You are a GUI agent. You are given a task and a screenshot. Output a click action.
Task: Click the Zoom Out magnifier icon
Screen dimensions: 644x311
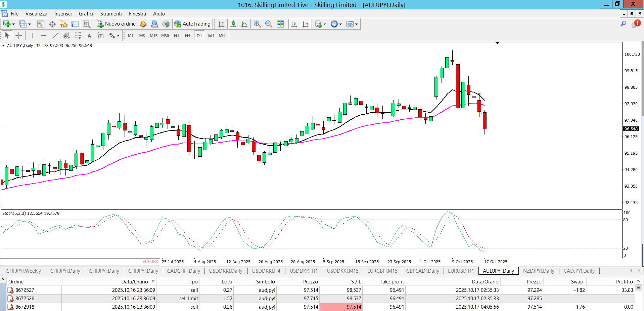[269, 24]
